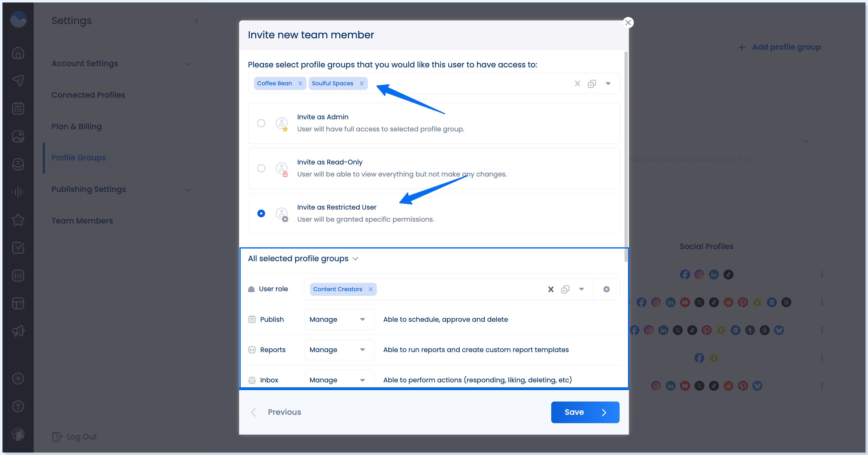Select Invite as Restricted User radio button
This screenshot has width=868, height=455.
[261, 214]
